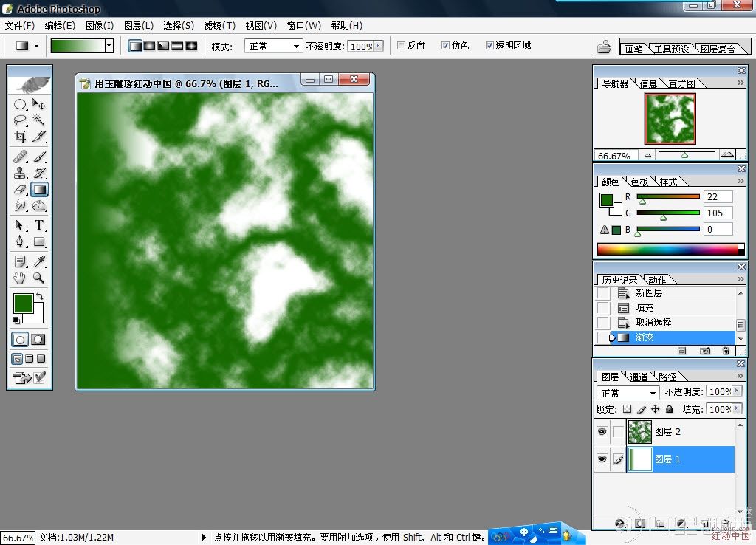Open Layers panel blend mode dropdown
The height and width of the screenshot is (545, 756).
(628, 393)
